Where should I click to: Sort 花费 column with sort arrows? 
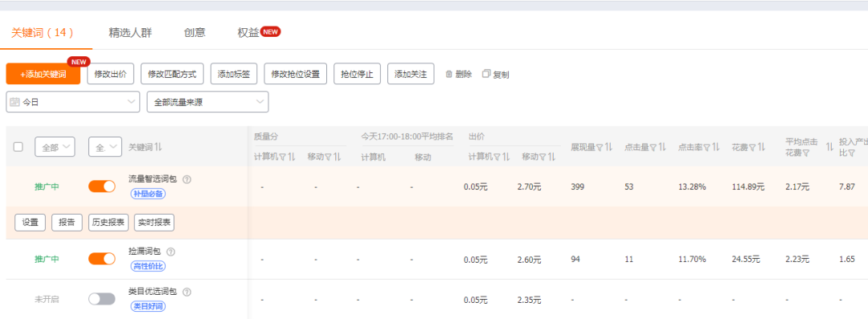point(760,147)
